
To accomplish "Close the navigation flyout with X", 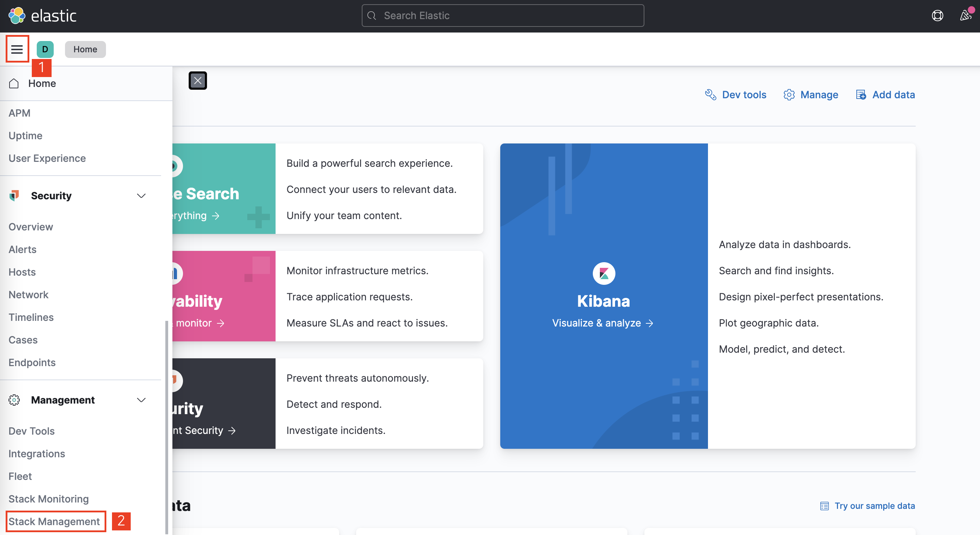I will tap(198, 80).
